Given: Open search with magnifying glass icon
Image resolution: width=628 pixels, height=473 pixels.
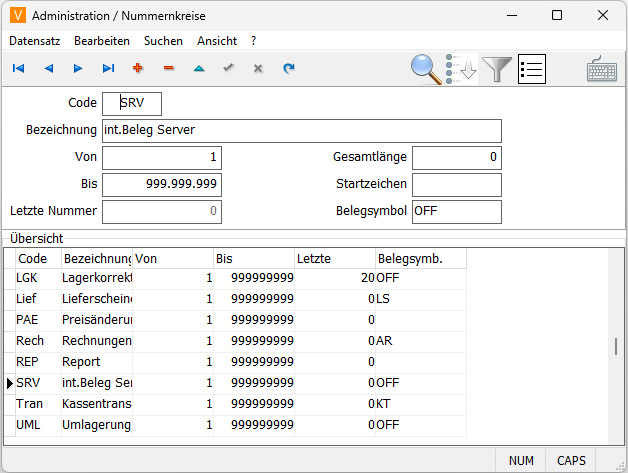Looking at the screenshot, I should click(x=427, y=69).
